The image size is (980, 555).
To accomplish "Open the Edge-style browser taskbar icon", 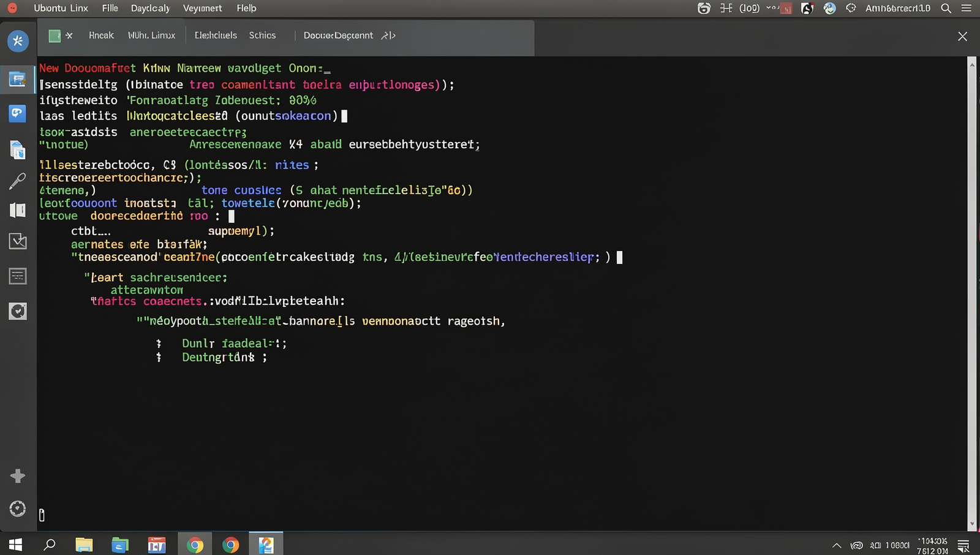I will (x=120, y=544).
